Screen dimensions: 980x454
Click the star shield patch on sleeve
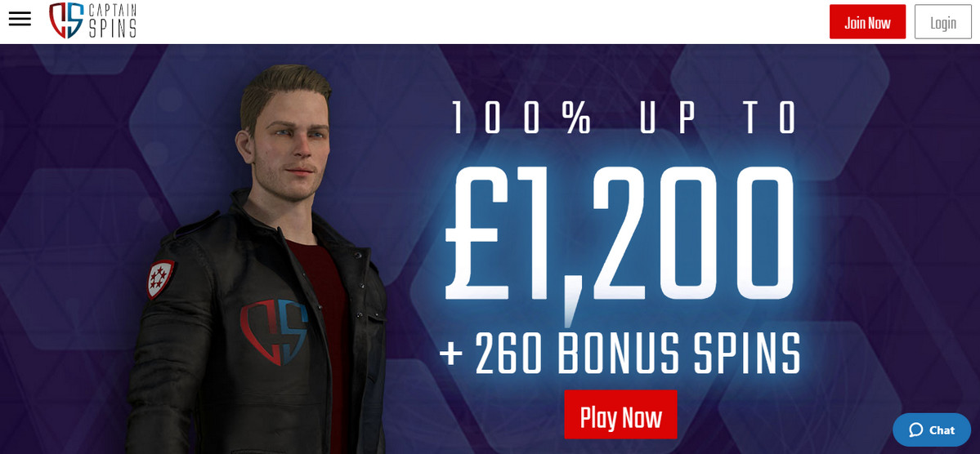[x=160, y=278]
